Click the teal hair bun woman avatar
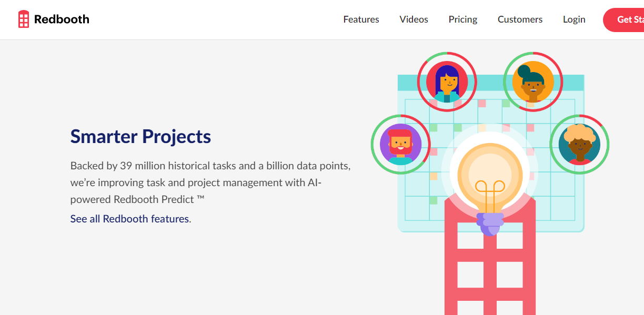Image resolution: width=644 pixels, height=315 pixels. tap(533, 82)
